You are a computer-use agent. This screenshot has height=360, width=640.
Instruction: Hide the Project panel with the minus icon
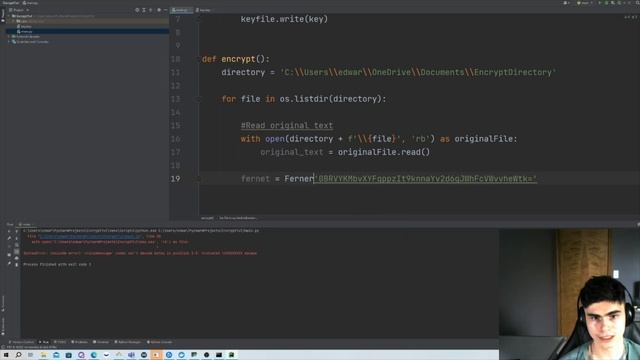coord(165,10)
